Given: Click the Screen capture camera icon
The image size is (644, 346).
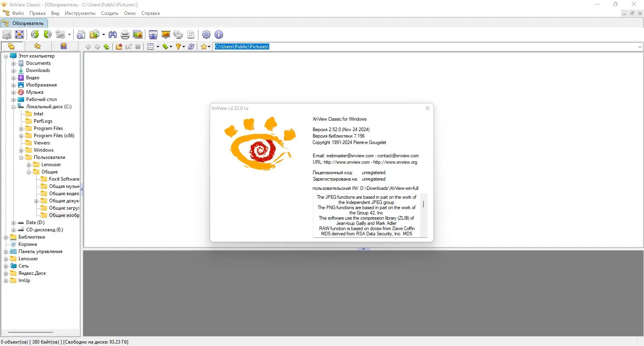Looking at the screenshot, I should point(153,35).
